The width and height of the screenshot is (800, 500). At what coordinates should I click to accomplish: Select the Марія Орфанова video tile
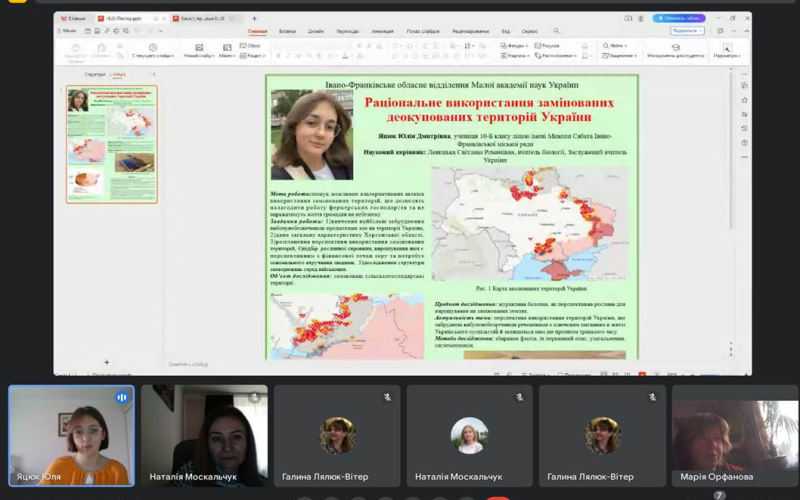pos(735,436)
